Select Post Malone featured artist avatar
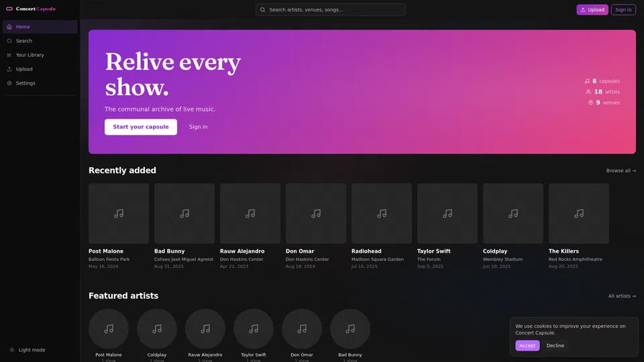644x362 pixels. [109, 328]
